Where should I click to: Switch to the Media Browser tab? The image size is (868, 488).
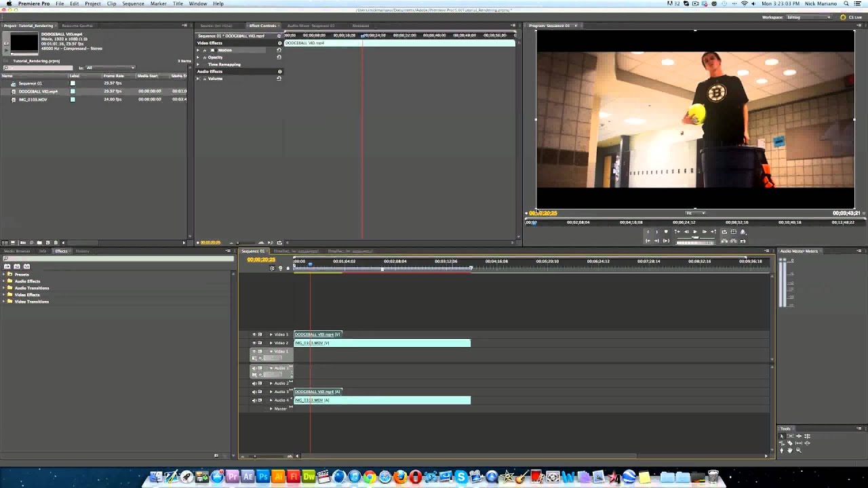click(x=18, y=251)
